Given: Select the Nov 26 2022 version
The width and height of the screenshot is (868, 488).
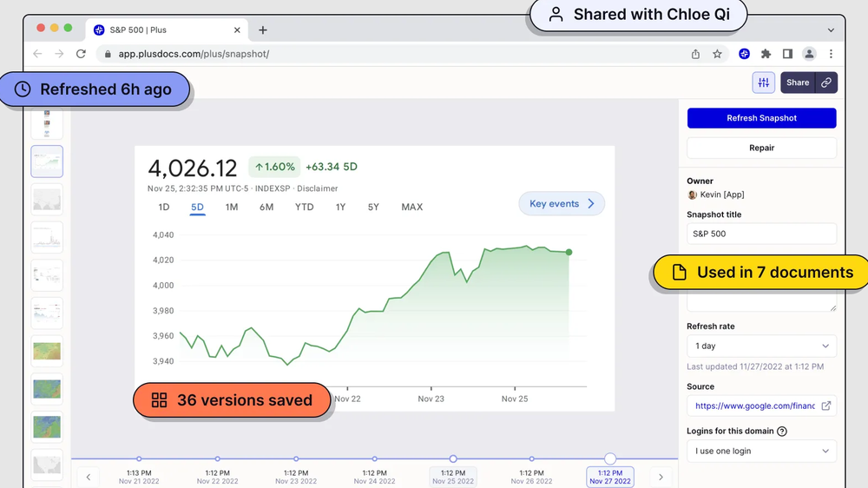Looking at the screenshot, I should click(x=531, y=477).
